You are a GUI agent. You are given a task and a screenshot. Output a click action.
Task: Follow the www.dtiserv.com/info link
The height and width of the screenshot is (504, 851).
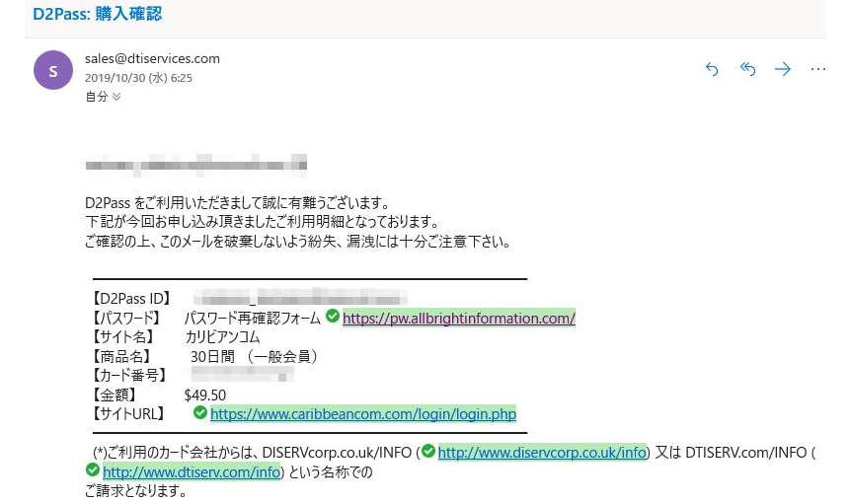[192, 472]
